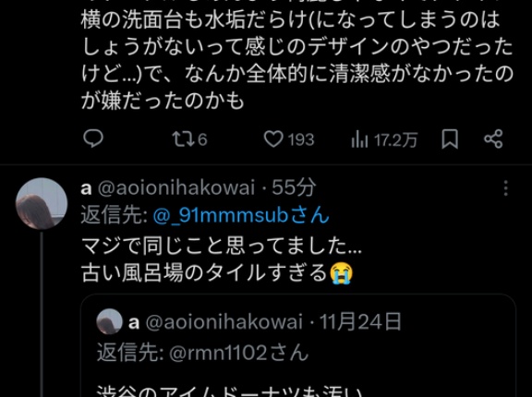
Task: Like the tweet with the heart icon
Action: point(273,139)
